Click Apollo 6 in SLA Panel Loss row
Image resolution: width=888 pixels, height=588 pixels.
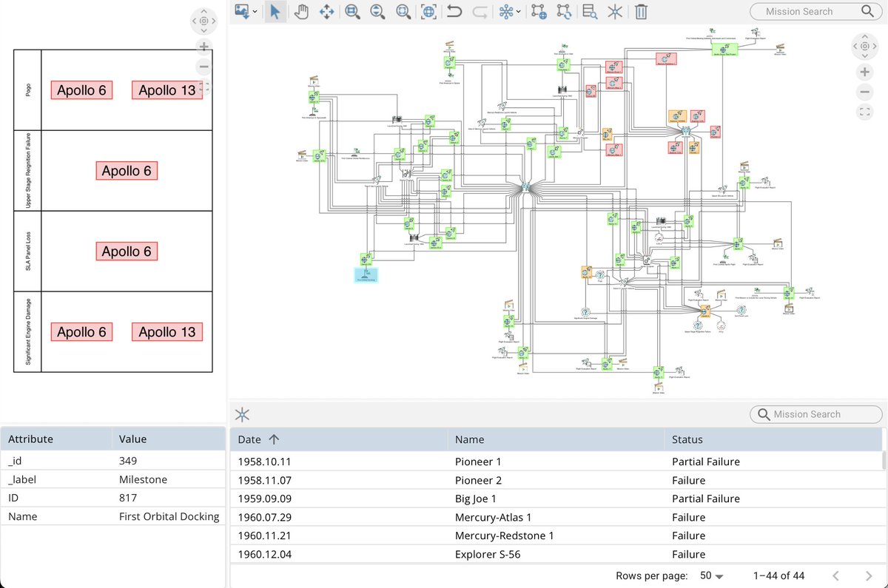pyautogui.click(x=127, y=251)
